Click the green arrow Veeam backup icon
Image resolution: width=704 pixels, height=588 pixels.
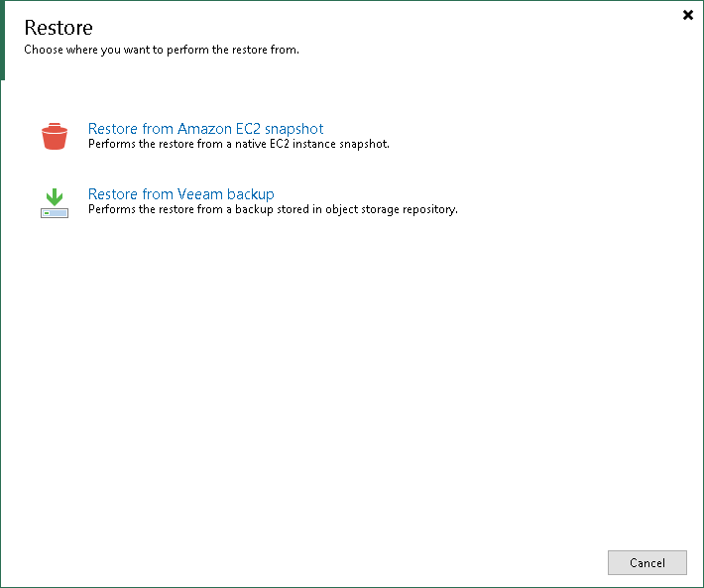click(x=55, y=203)
